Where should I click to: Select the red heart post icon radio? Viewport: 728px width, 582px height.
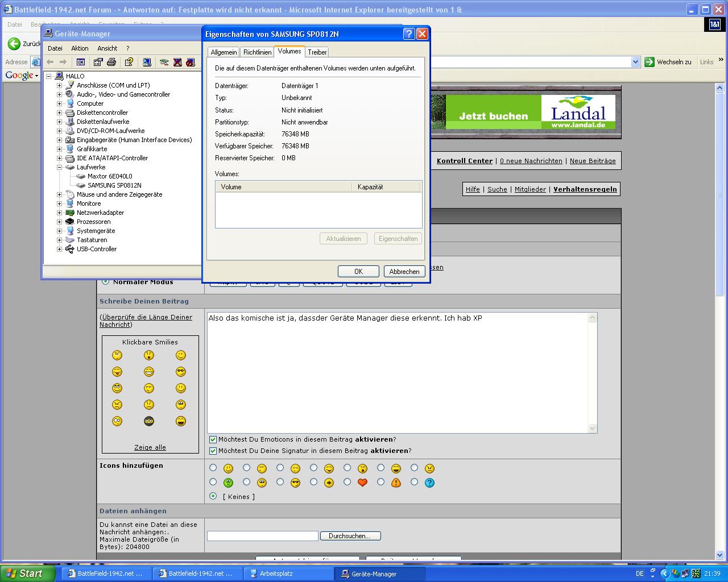click(x=347, y=482)
